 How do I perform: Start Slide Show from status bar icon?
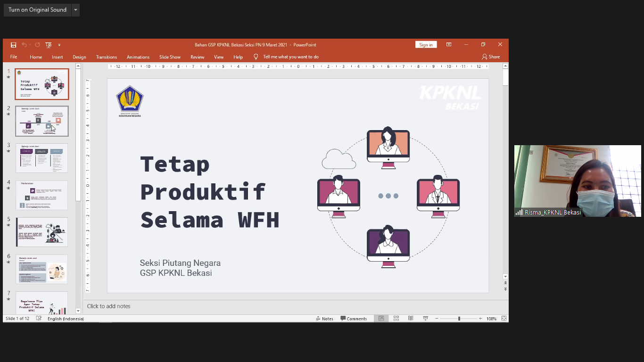[x=425, y=319]
